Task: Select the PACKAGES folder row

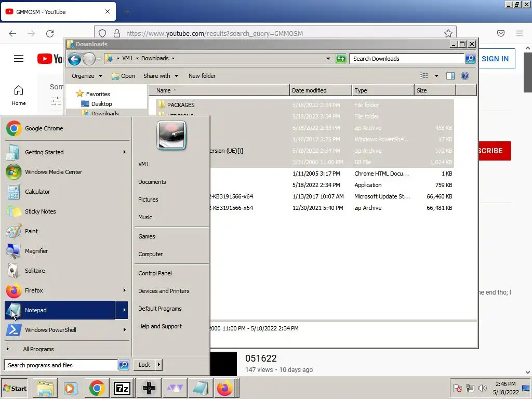Action: 304,105
